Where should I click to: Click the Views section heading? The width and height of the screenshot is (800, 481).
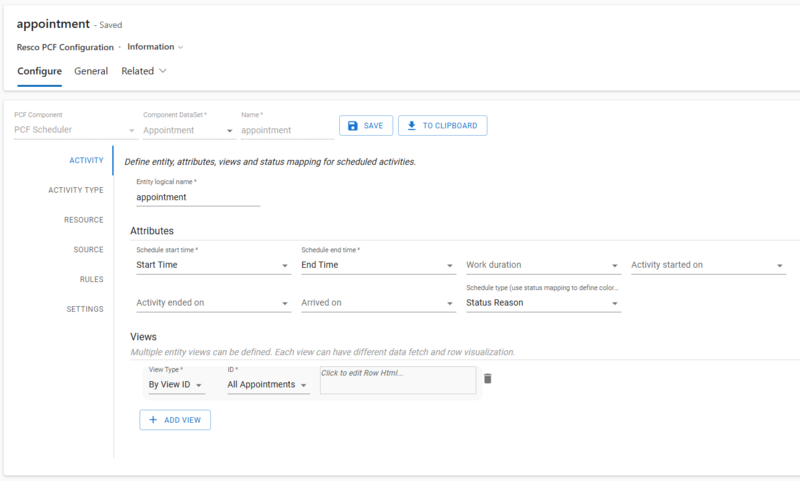click(143, 337)
